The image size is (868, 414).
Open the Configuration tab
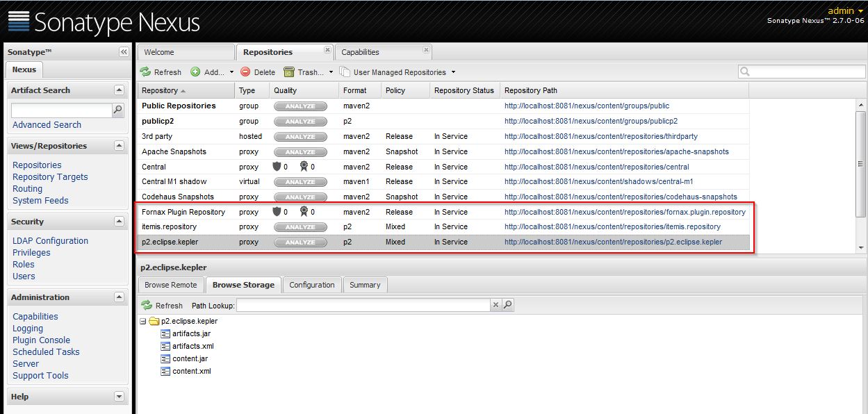coord(312,285)
